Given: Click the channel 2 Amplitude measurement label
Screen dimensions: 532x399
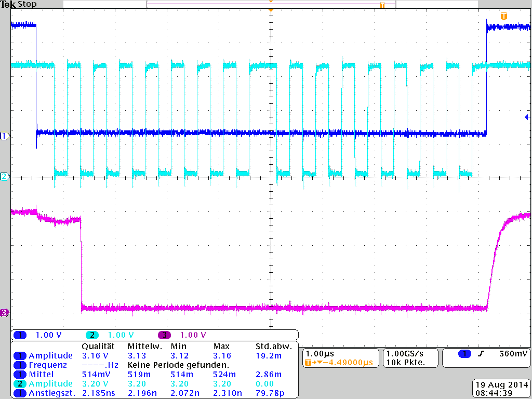Looking at the screenshot, I should pos(51,384).
